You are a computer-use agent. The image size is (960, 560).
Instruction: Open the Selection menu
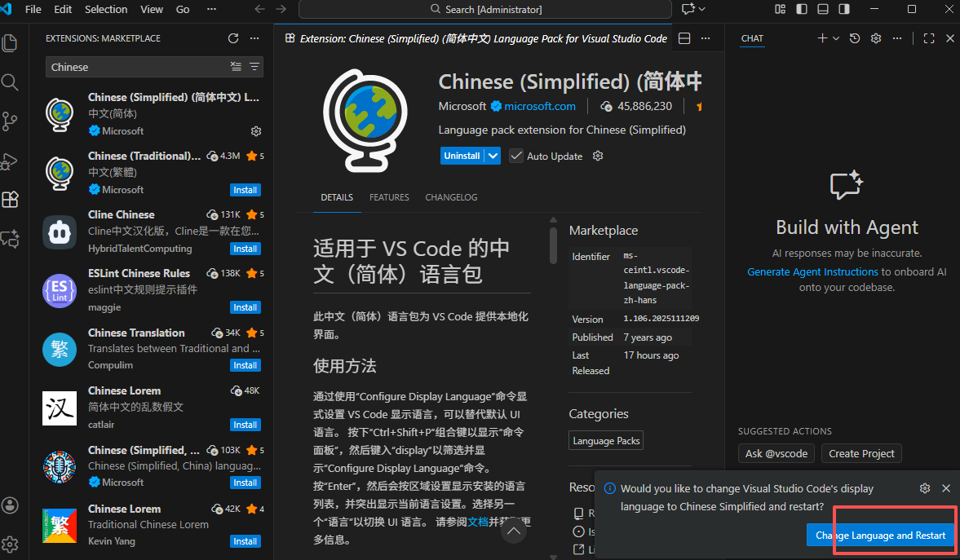point(106,9)
